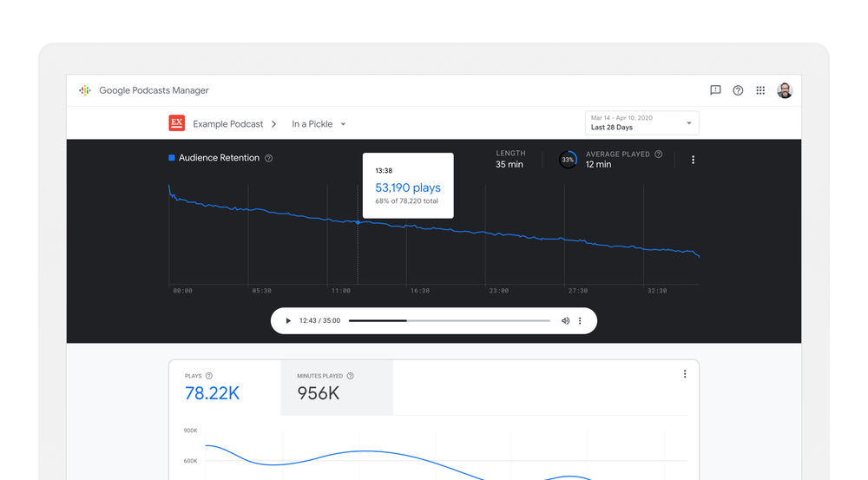This screenshot has width=868, height=480.
Task: Click info icon beside Average Played
Action: tap(659, 155)
